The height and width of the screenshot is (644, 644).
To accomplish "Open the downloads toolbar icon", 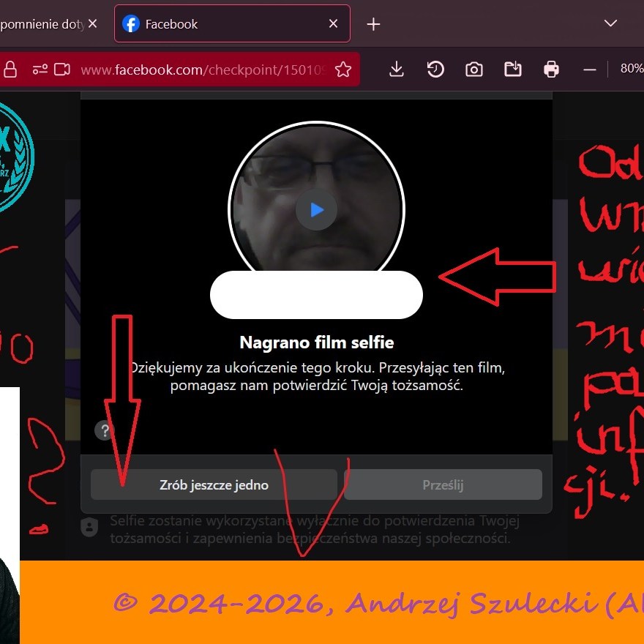I will (x=396, y=70).
